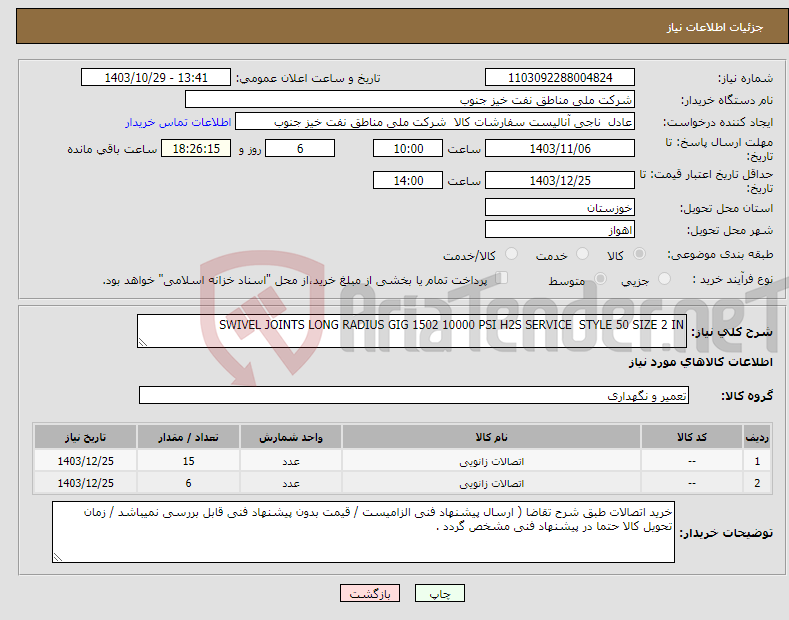
Task: Click the request creator name field
Action: point(435,122)
